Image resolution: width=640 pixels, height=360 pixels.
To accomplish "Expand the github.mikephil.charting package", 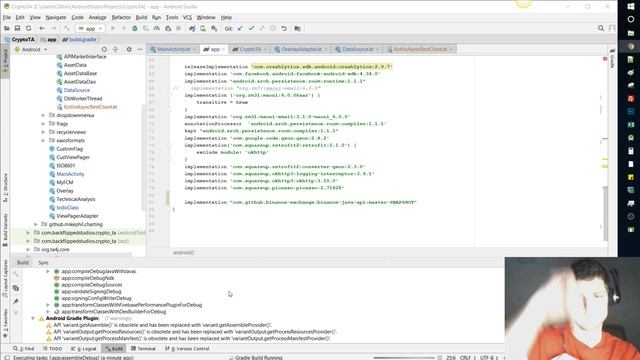I will [x=36, y=224].
